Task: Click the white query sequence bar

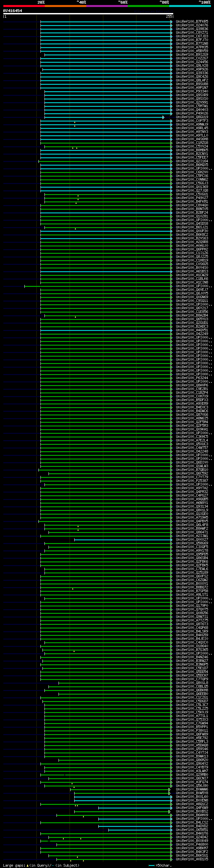Action: (x=88, y=14)
